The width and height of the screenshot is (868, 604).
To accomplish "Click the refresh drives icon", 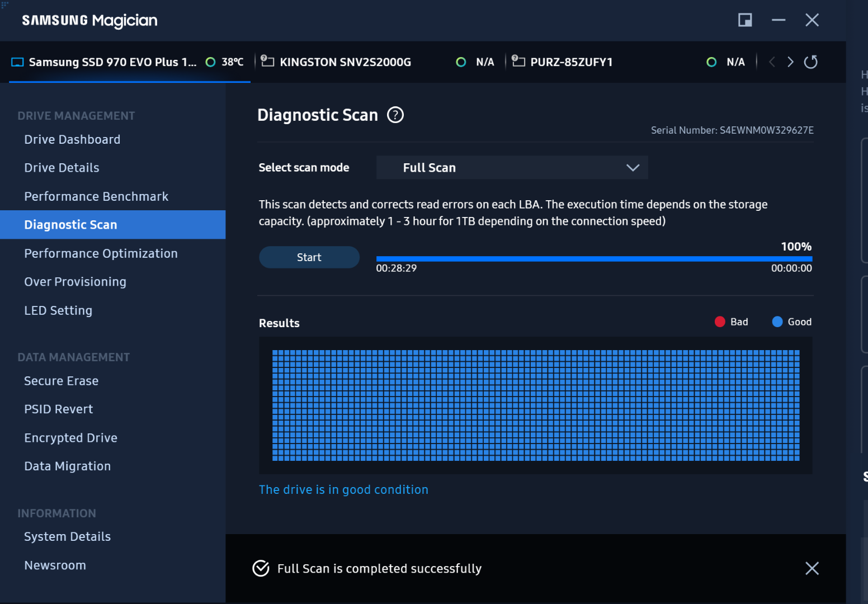I will coord(810,62).
